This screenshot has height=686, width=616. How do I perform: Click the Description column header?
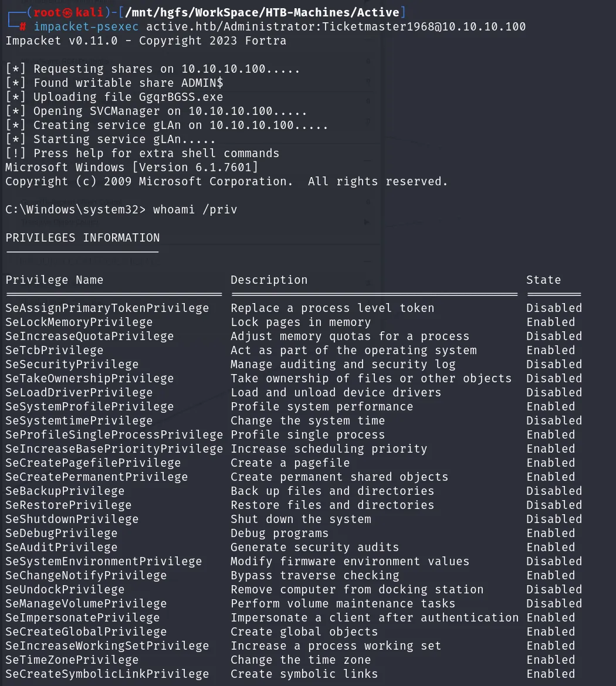(x=269, y=280)
